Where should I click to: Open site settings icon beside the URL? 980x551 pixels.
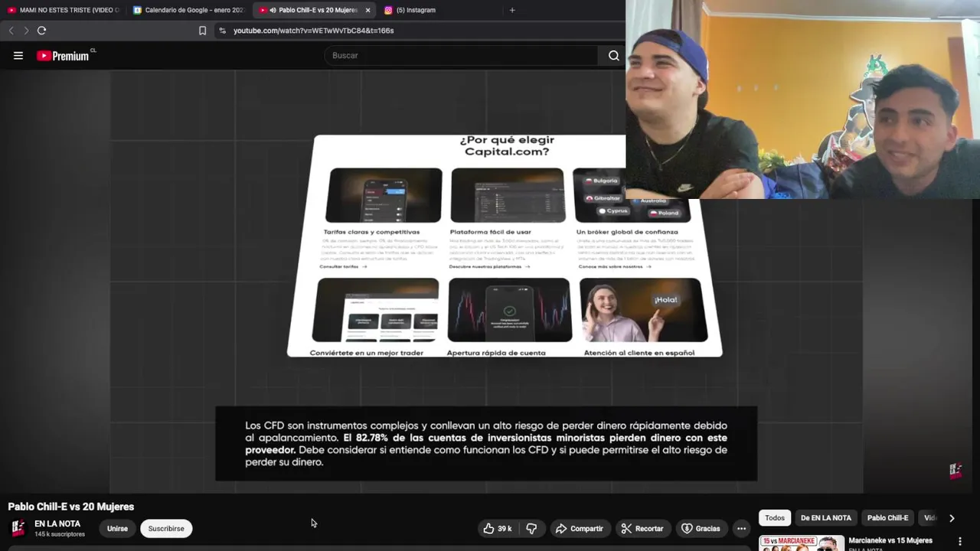[222, 31]
